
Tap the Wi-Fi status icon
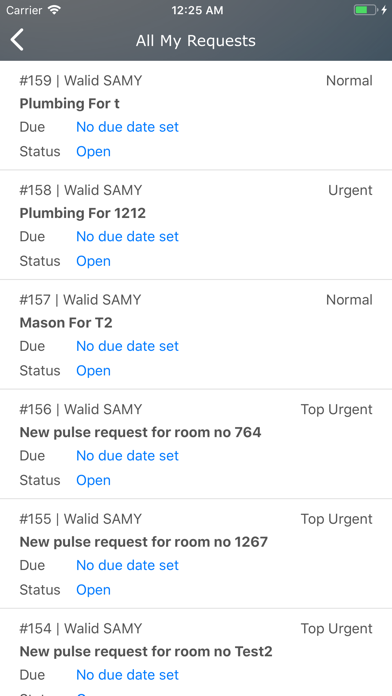[x=54, y=10]
